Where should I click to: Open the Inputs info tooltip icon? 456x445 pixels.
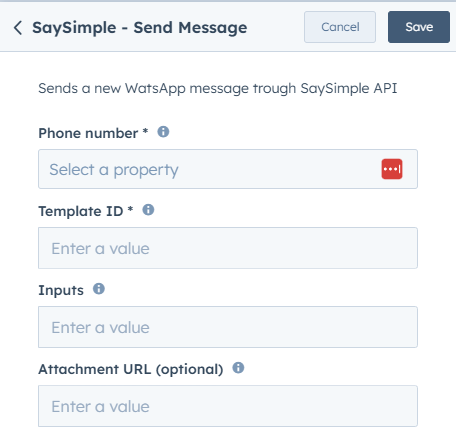click(99, 289)
